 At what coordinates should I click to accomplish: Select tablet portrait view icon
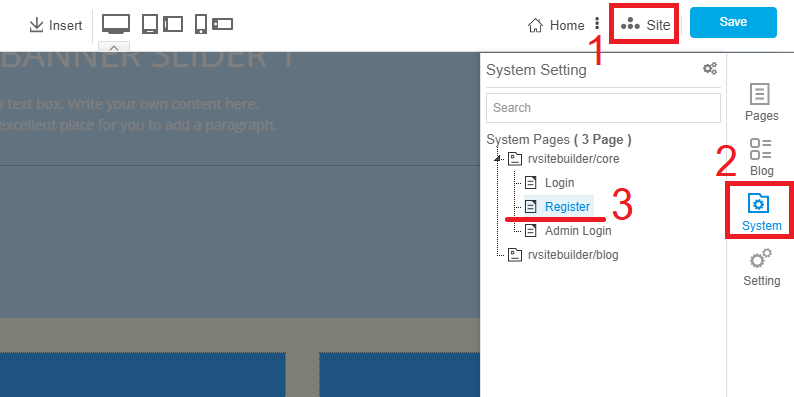pyautogui.click(x=150, y=24)
